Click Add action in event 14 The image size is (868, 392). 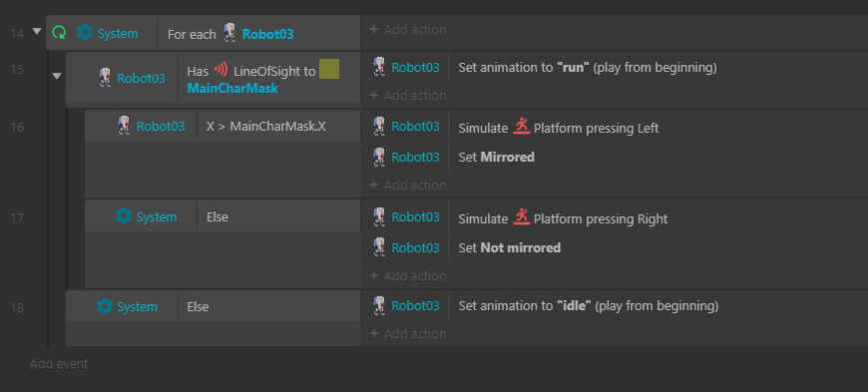click(408, 29)
